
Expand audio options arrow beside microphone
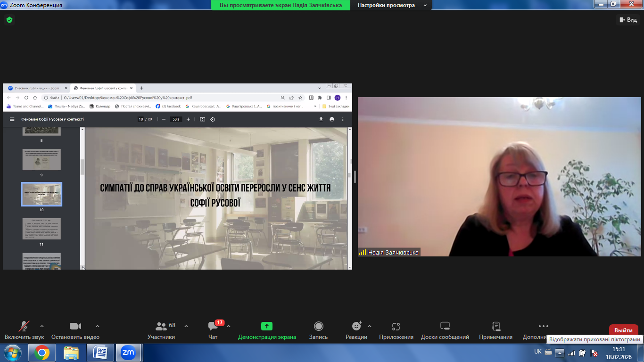[x=42, y=326]
